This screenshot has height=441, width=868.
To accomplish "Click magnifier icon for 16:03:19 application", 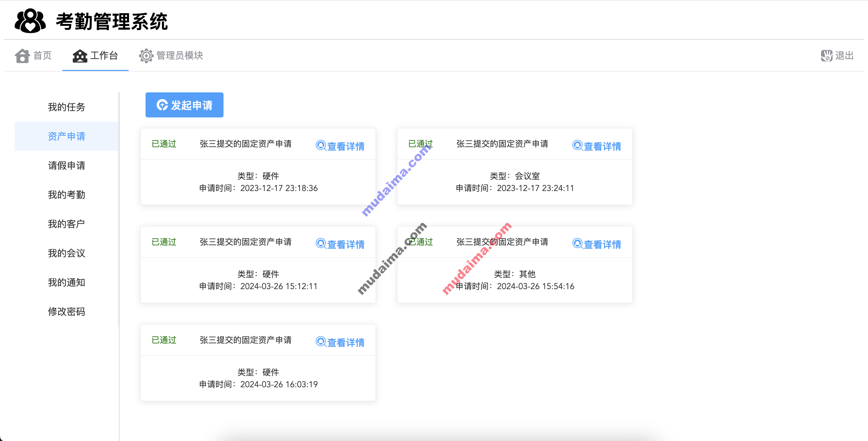I will point(321,342).
